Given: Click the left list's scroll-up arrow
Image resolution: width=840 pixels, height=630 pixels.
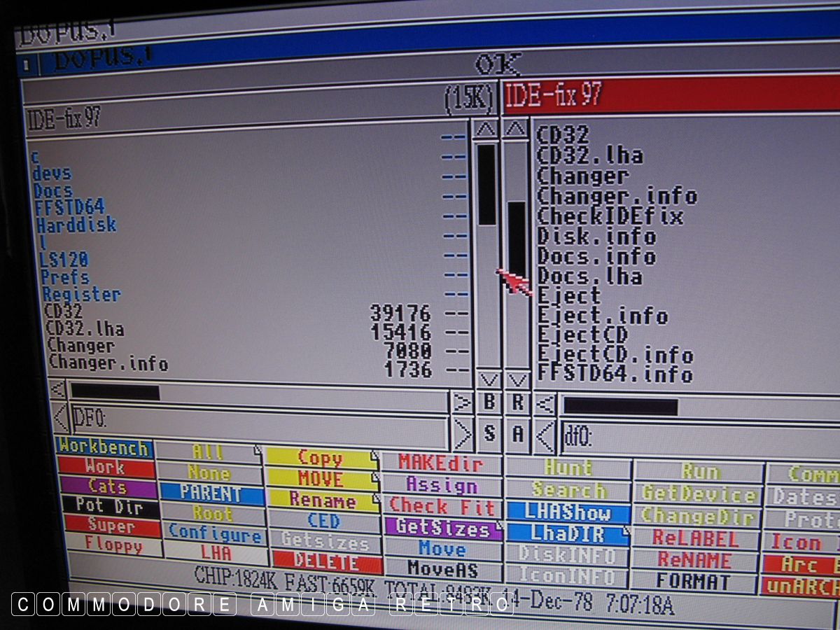Looking at the screenshot, I should [486, 129].
